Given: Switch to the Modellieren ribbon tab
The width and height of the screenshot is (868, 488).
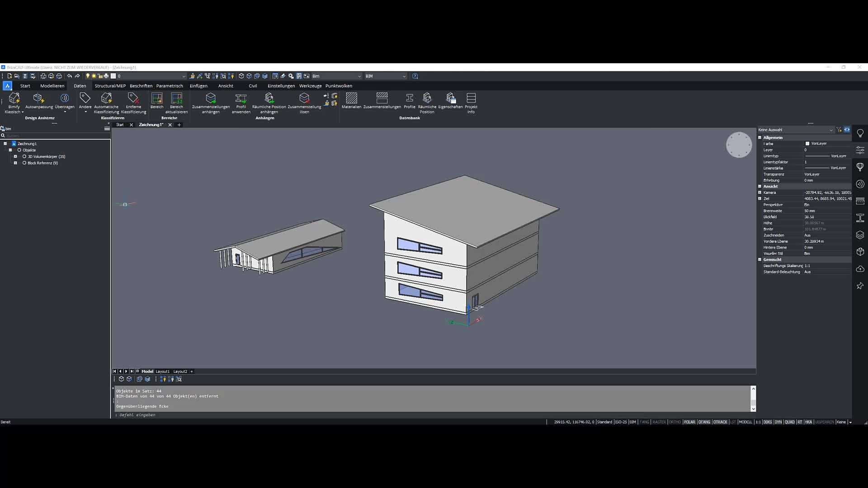Looking at the screenshot, I should tap(52, 86).
